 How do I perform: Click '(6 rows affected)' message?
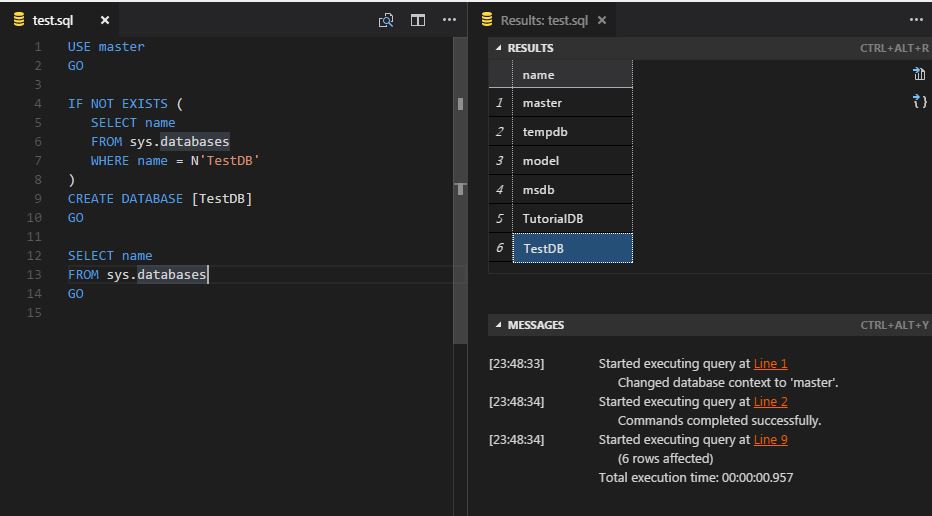(x=665, y=458)
